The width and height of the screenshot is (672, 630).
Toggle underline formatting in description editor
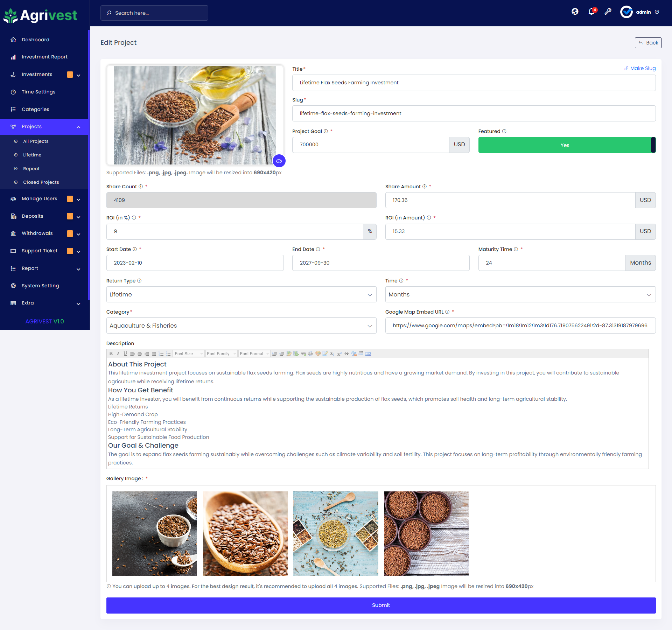[125, 353]
